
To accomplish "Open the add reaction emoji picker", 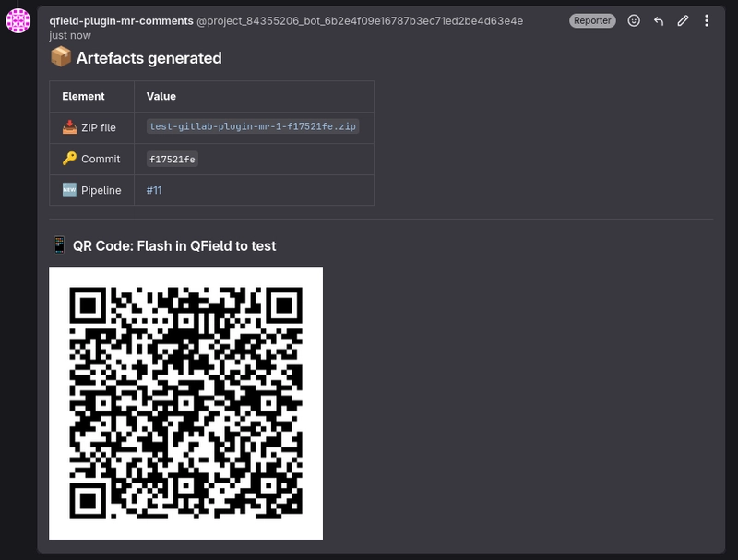I will (634, 20).
